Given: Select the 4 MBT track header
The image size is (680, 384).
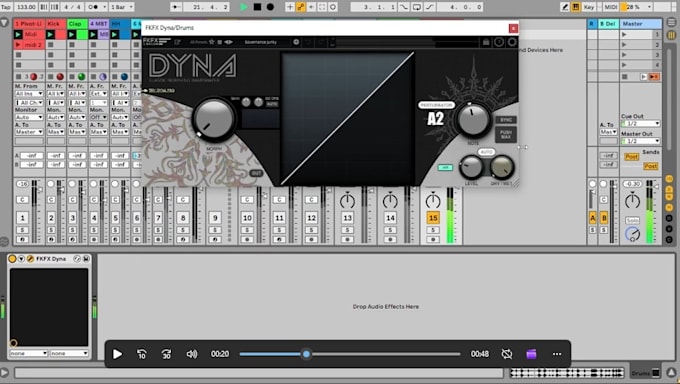Looking at the screenshot, I should click(99, 24).
